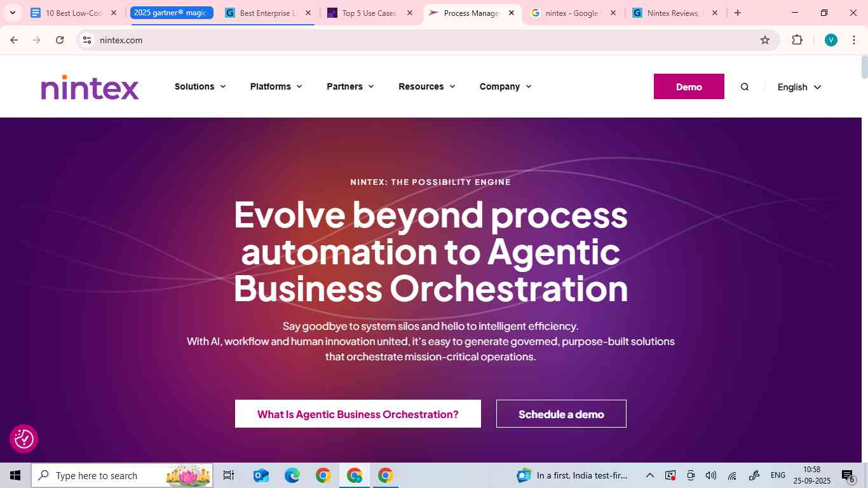Open the cookie consent preferences icon
868x488 pixels.
[24, 438]
